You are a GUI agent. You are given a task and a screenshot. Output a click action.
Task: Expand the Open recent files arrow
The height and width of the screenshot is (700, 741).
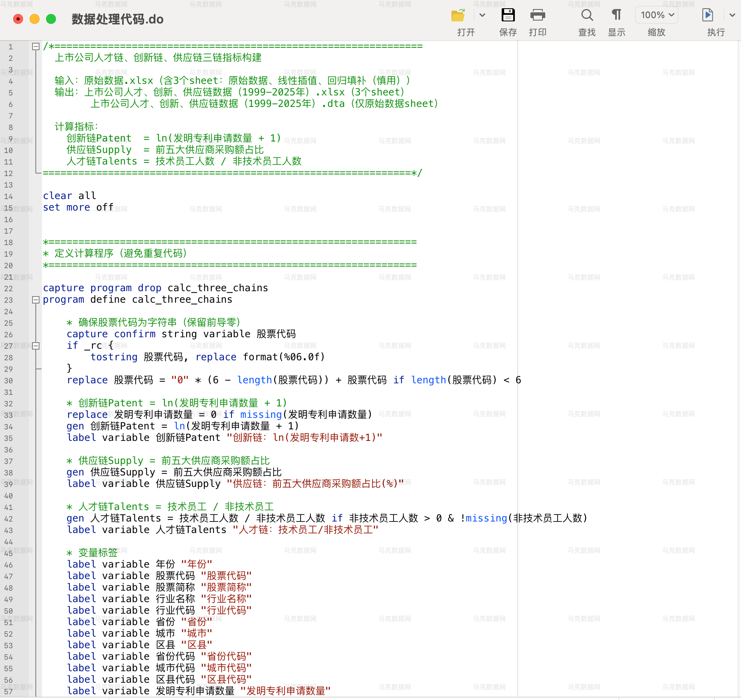[482, 16]
